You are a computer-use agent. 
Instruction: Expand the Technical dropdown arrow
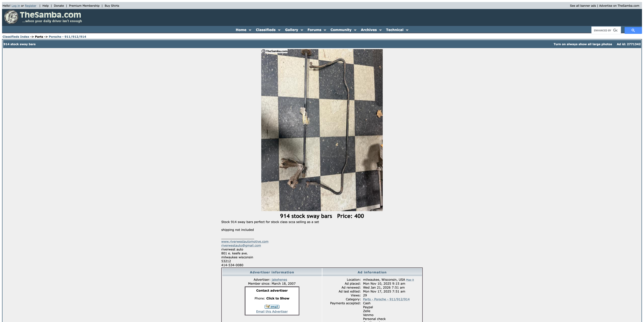click(407, 30)
